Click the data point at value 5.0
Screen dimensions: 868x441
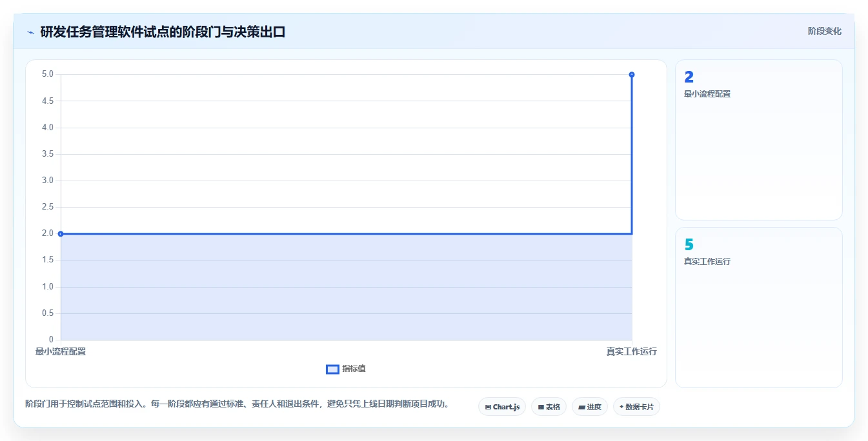pos(632,74)
